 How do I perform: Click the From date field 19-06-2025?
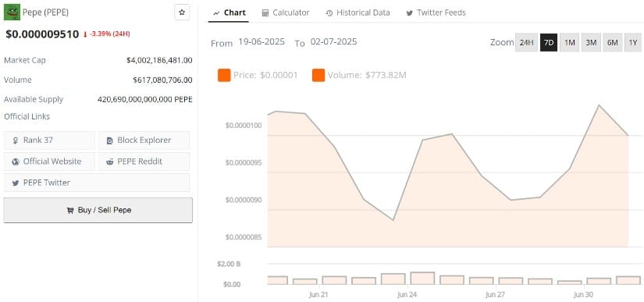pyautogui.click(x=262, y=41)
